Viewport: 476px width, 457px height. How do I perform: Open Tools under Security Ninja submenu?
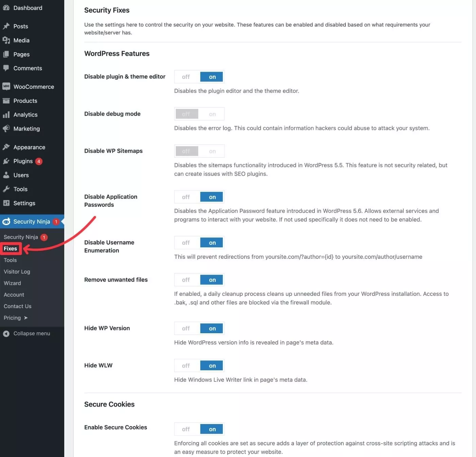pos(10,260)
